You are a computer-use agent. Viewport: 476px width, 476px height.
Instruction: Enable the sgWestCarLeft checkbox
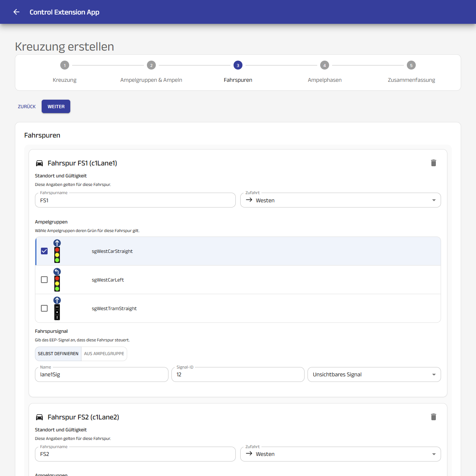pos(44,280)
